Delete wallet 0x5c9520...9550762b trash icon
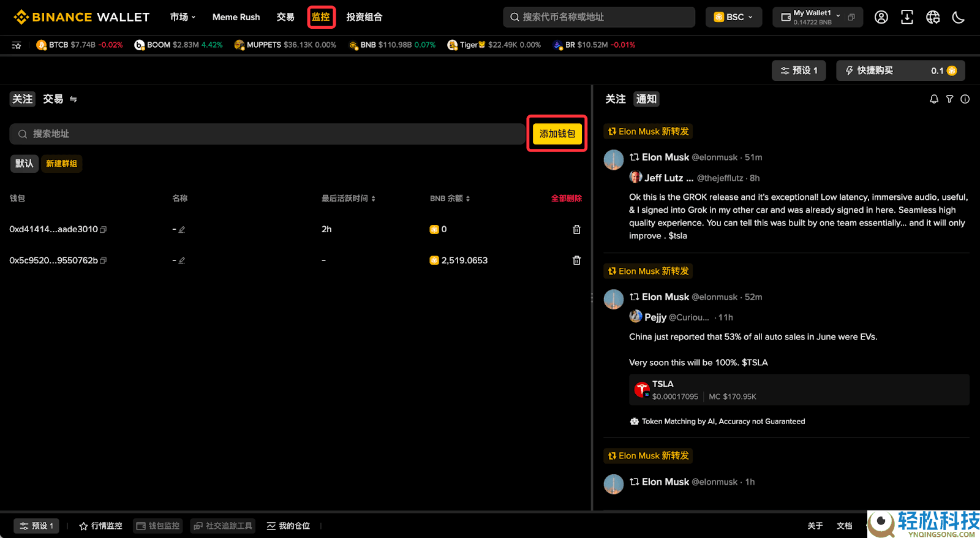The image size is (980, 538). [x=576, y=260]
